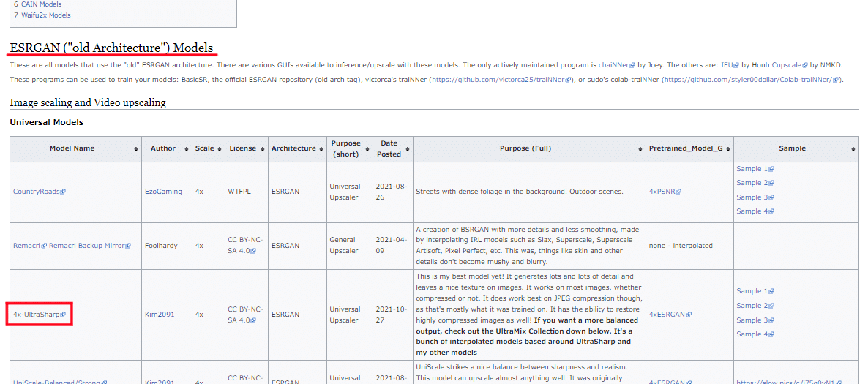
Task: Open Sample 1 in CountryRoads row
Action: tap(755, 169)
